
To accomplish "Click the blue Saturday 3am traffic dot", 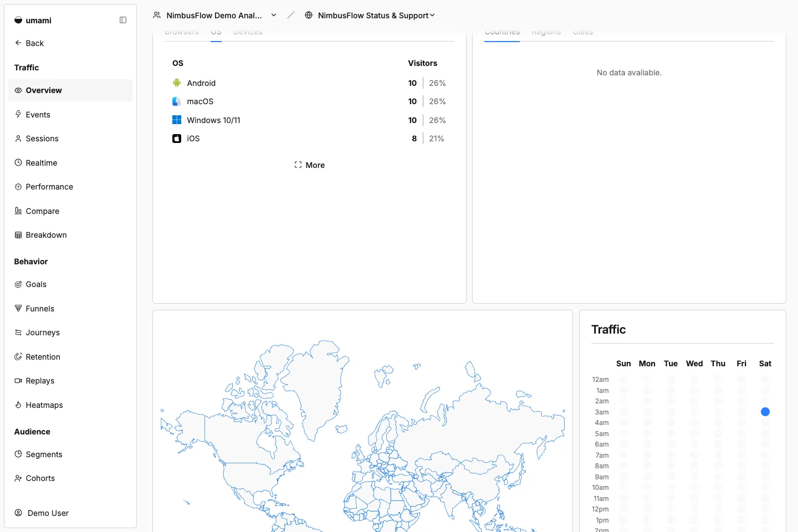I will coord(765,412).
